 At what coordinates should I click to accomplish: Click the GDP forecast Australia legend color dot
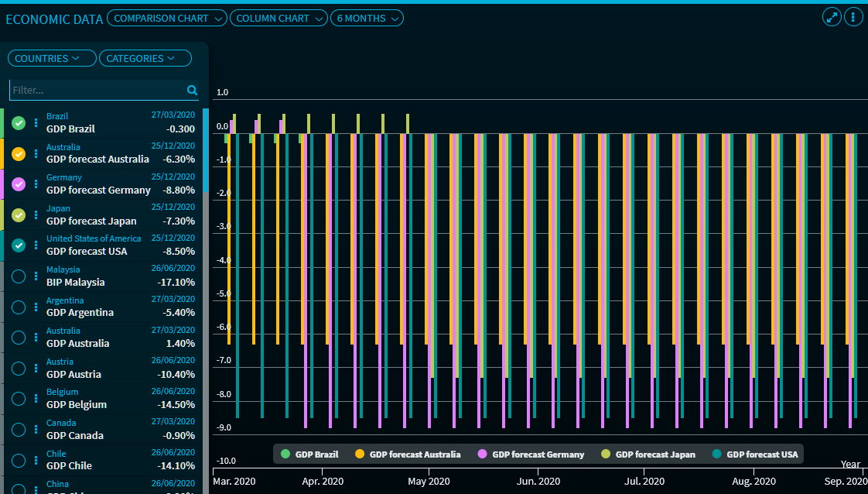click(360, 455)
